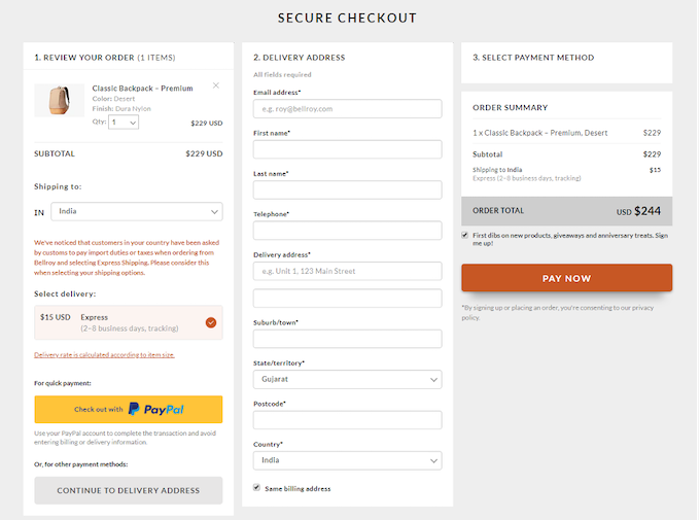Click the Pay Now button

point(566,278)
